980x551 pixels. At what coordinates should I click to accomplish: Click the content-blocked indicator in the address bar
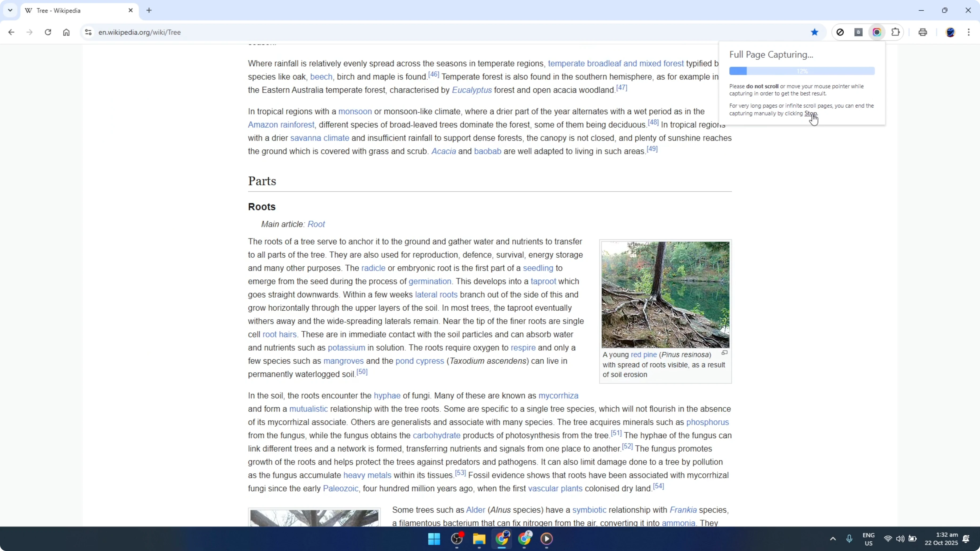(x=840, y=32)
